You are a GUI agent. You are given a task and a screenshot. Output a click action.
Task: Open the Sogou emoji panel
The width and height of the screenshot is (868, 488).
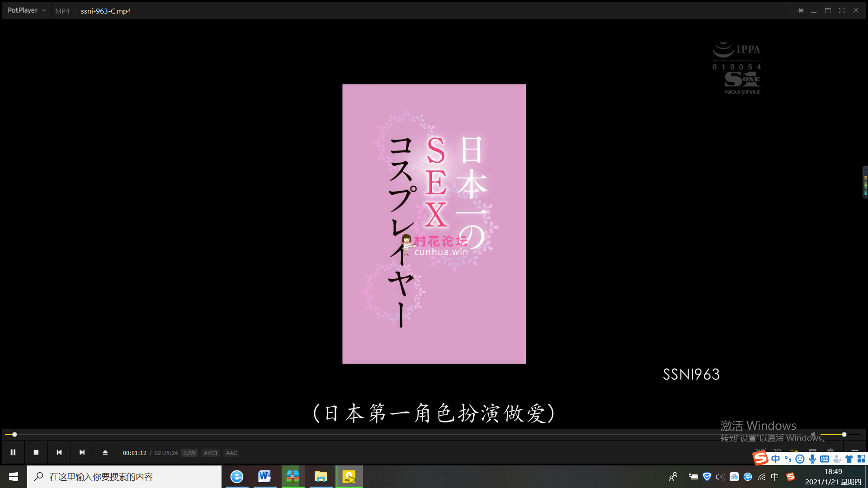pyautogui.click(x=800, y=459)
